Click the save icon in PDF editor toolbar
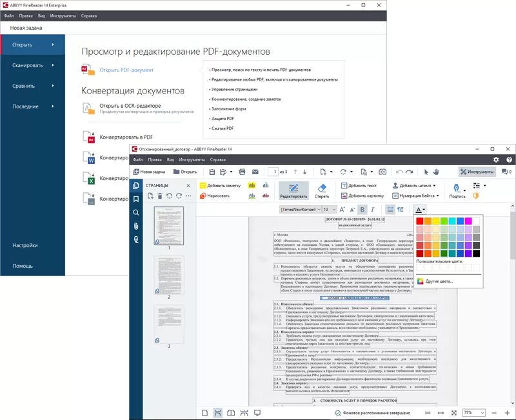 click(x=212, y=172)
